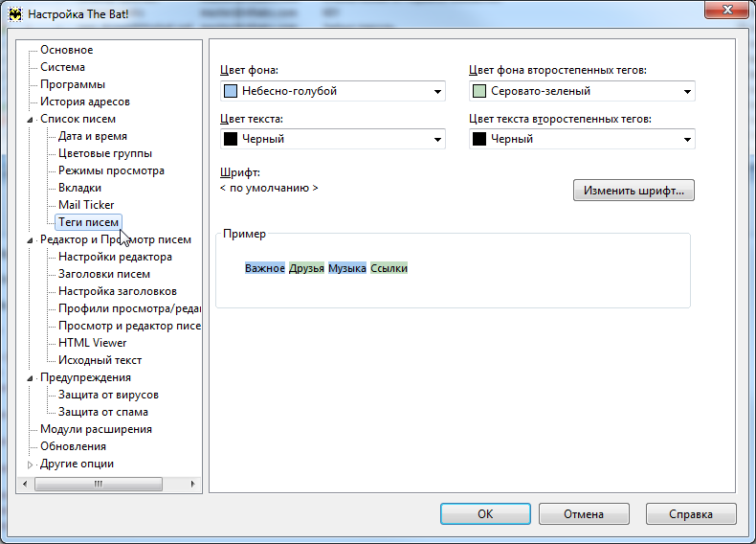756x544 pixels.
Task: Click the Другие опции tree label
Action: [78, 464]
